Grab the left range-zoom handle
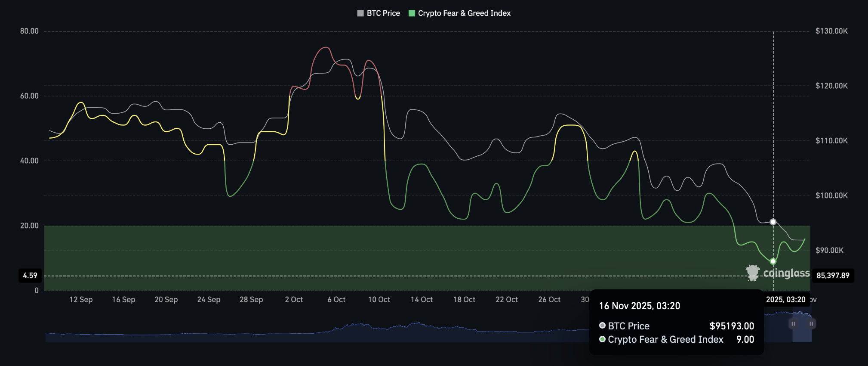 [x=793, y=324]
